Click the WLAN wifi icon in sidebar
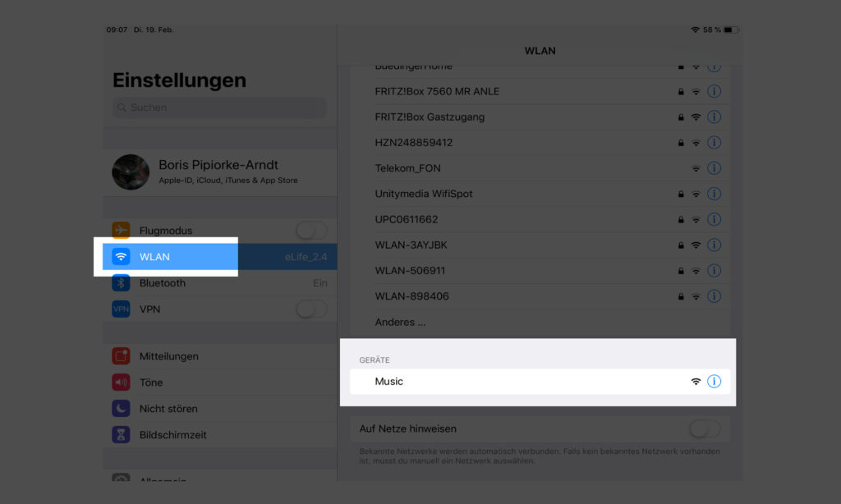 pos(121,256)
